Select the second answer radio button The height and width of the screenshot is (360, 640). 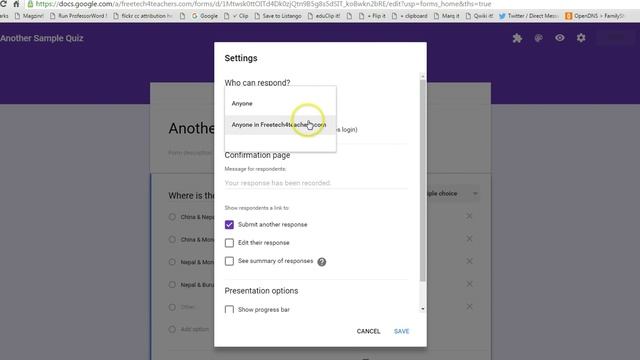point(172,239)
